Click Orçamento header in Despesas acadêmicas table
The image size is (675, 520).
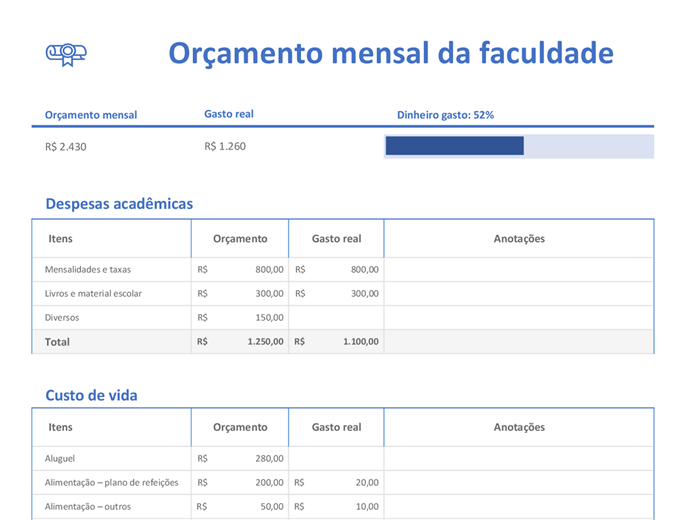pyautogui.click(x=240, y=238)
